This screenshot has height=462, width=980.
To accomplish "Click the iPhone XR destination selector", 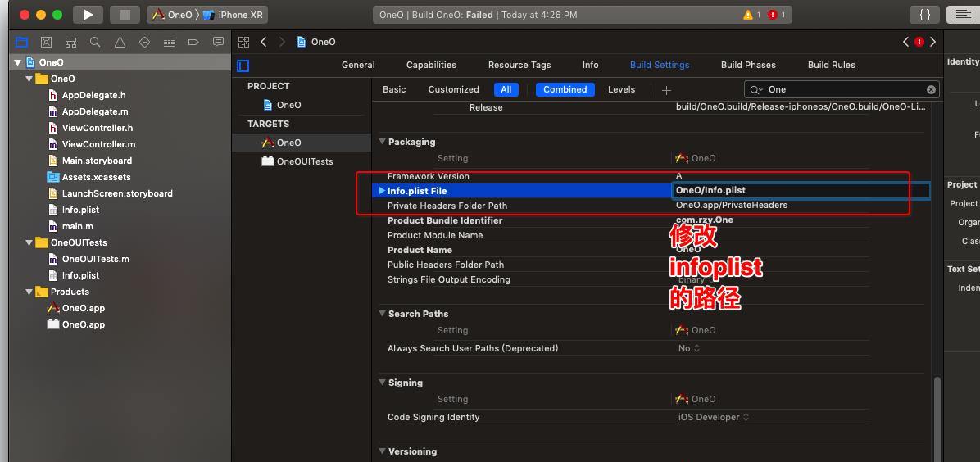I will click(x=234, y=15).
